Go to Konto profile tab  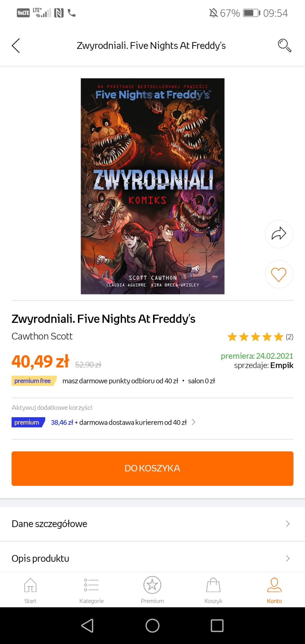tap(274, 590)
